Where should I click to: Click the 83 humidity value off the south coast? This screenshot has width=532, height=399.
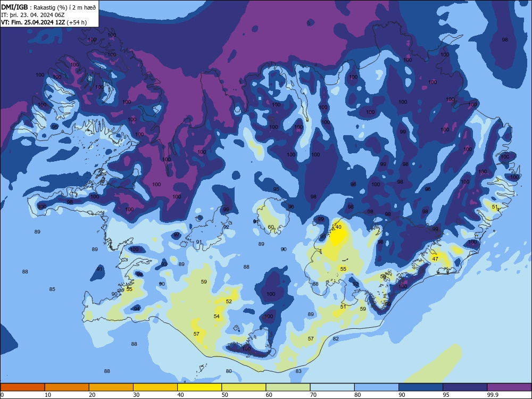[x=298, y=371]
